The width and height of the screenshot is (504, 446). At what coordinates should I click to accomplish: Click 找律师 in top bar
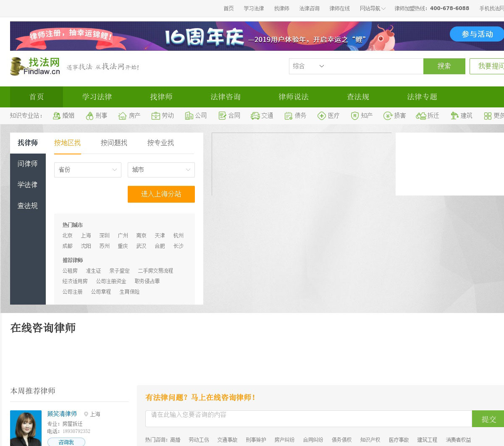(x=282, y=8)
